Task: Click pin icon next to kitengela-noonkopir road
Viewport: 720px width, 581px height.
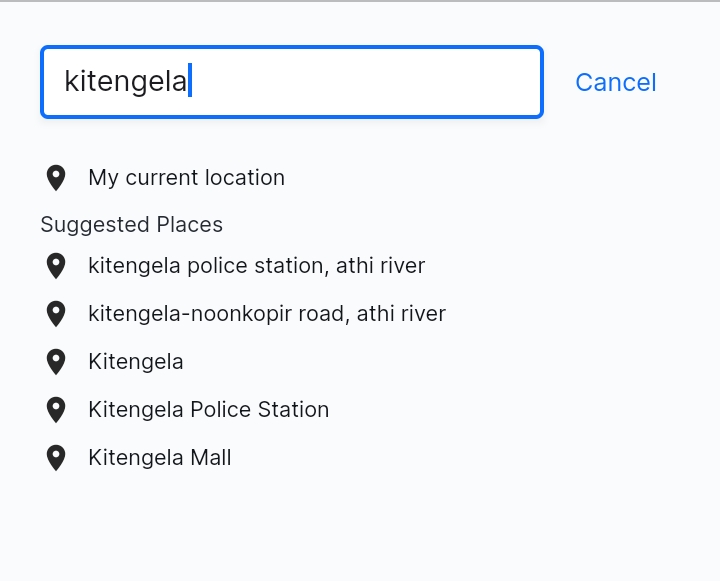Action: point(56,314)
